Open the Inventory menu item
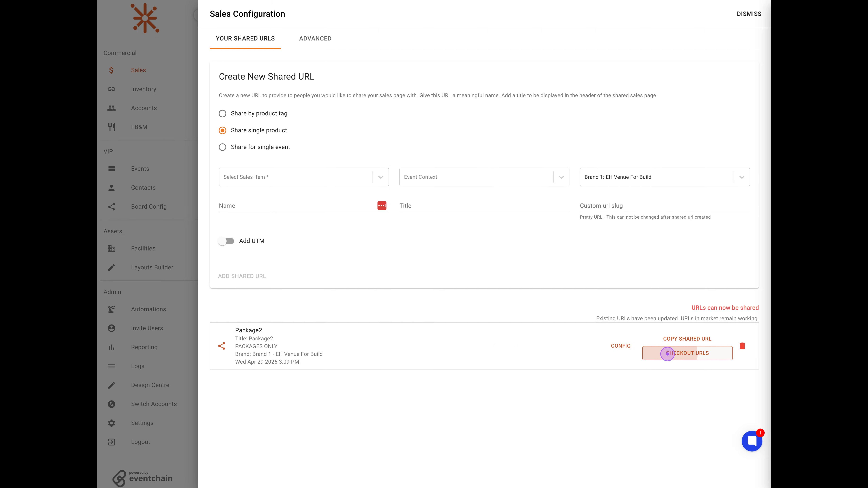Screen dimensions: 868x488 (144, 89)
